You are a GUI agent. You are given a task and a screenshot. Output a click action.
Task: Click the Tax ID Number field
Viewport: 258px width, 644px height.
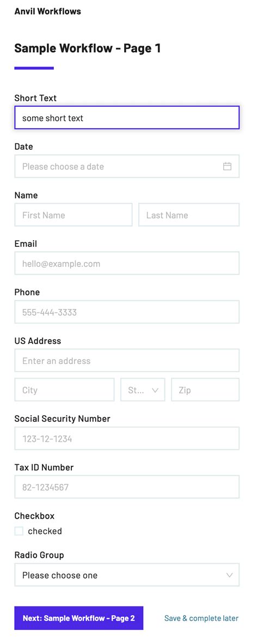(127, 487)
